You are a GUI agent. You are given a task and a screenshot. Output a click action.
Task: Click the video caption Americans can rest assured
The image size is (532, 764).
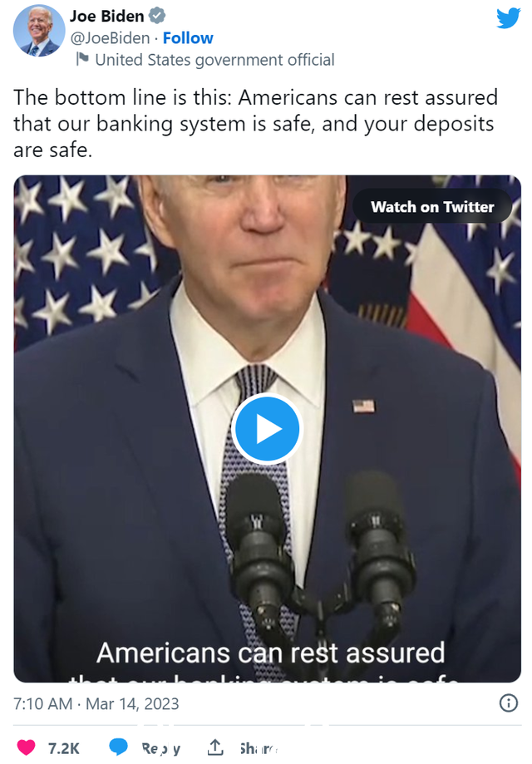[x=270, y=653]
